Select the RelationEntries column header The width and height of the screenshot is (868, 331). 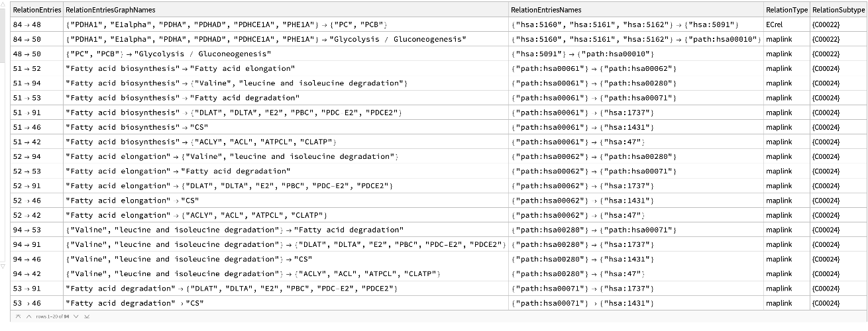coord(37,10)
